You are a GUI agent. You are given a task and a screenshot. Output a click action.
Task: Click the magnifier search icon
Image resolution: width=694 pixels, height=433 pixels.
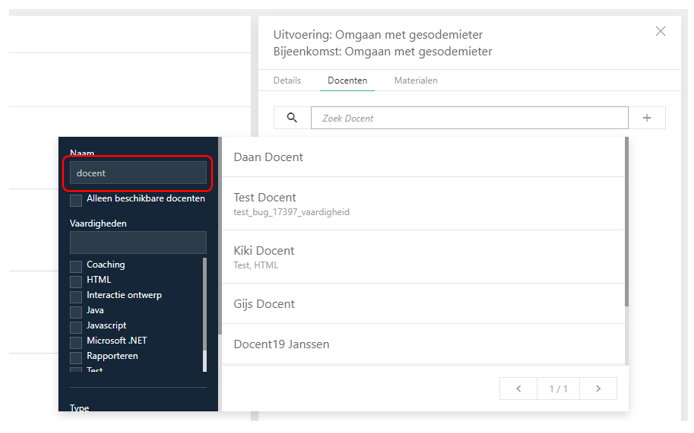pyautogui.click(x=292, y=118)
